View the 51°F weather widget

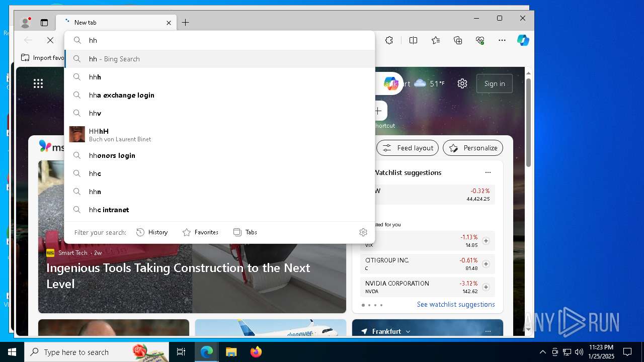pos(429,83)
